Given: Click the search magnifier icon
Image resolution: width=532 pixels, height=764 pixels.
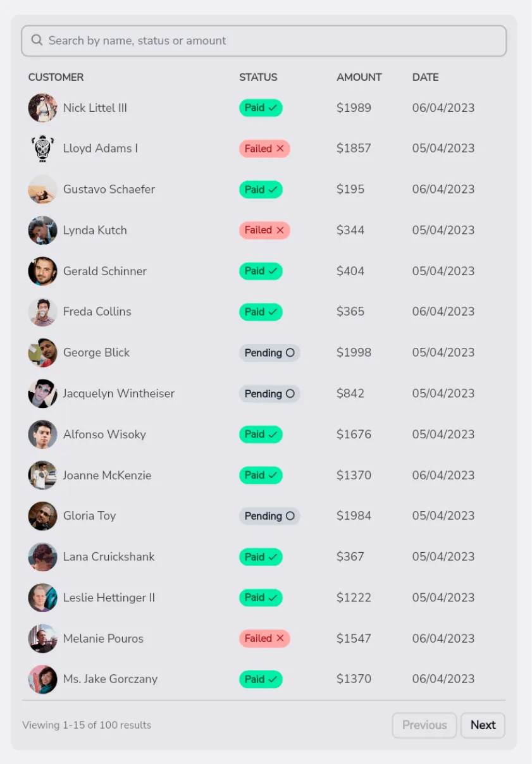Looking at the screenshot, I should pyautogui.click(x=37, y=40).
